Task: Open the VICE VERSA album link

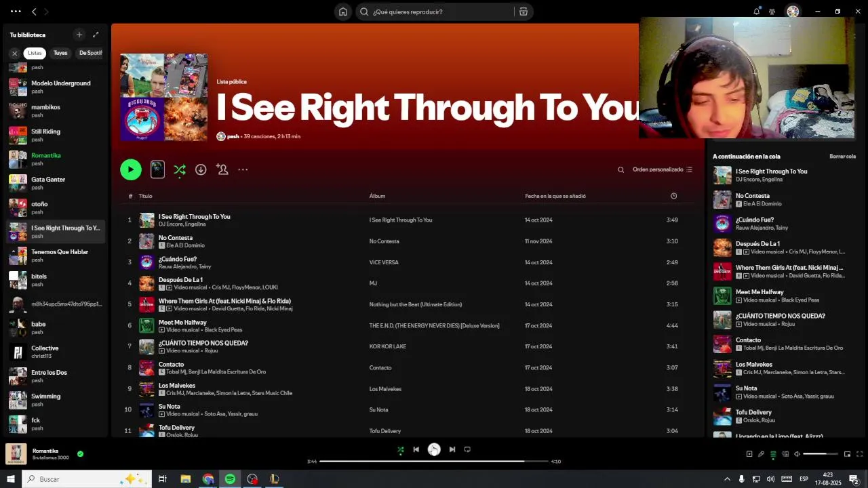Action: [x=384, y=262]
